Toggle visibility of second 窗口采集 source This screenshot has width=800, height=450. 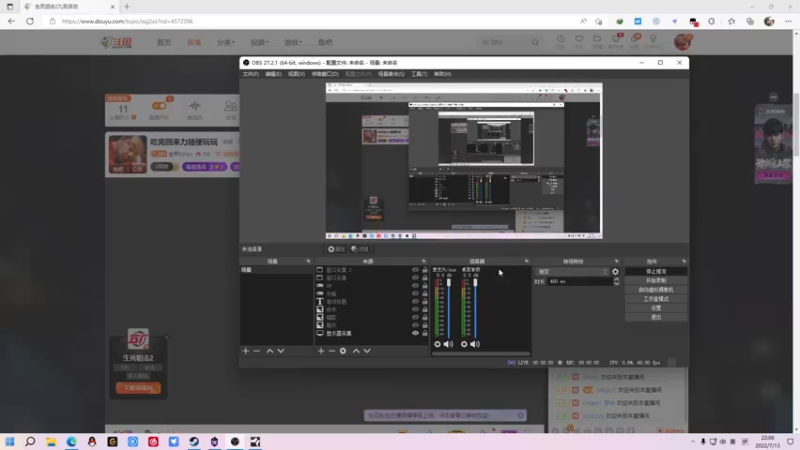click(415, 278)
